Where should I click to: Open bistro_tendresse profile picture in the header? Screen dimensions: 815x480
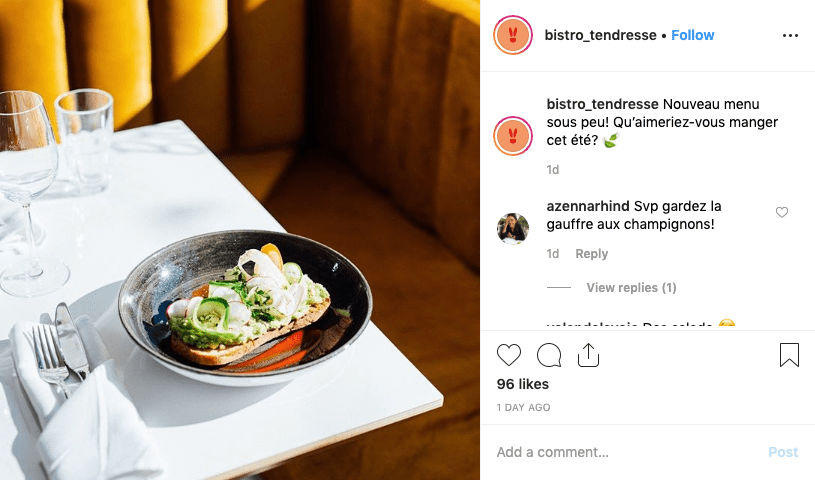point(513,35)
